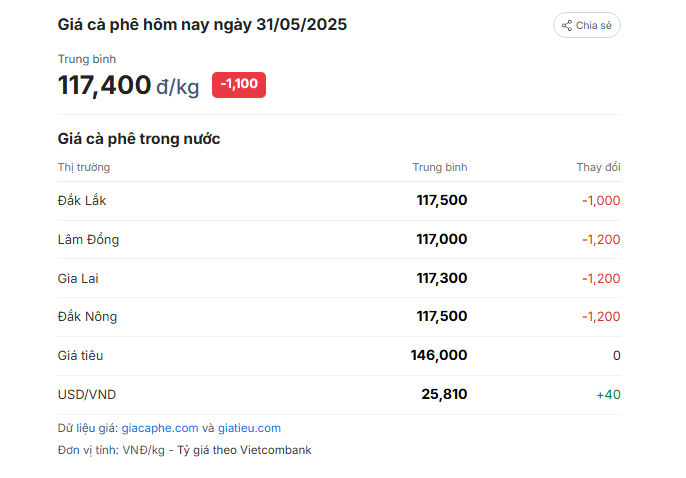This screenshot has height=478, width=686.
Task: Click the Chia sẻ share button
Action: point(586,25)
